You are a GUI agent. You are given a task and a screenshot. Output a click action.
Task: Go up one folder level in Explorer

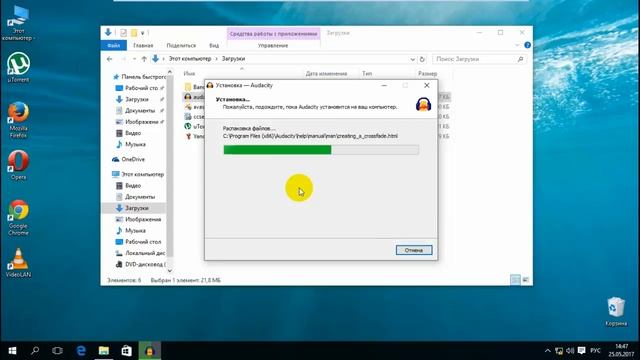(144, 59)
